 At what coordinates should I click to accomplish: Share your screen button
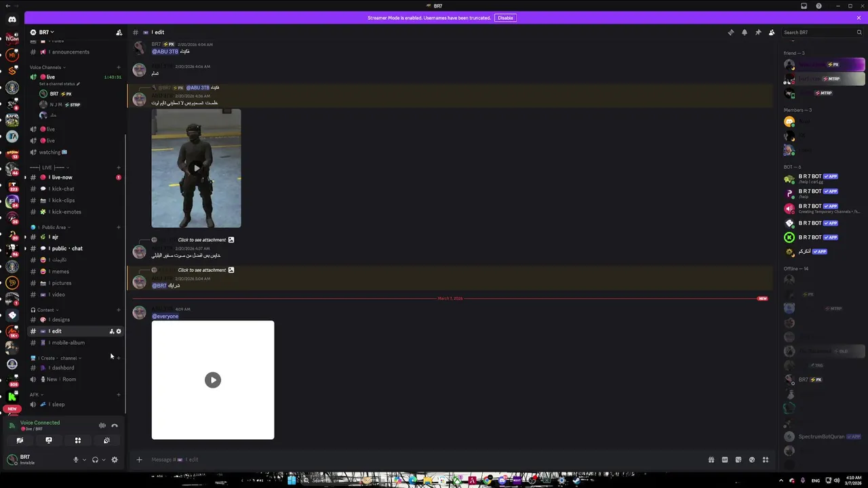pyautogui.click(x=49, y=441)
